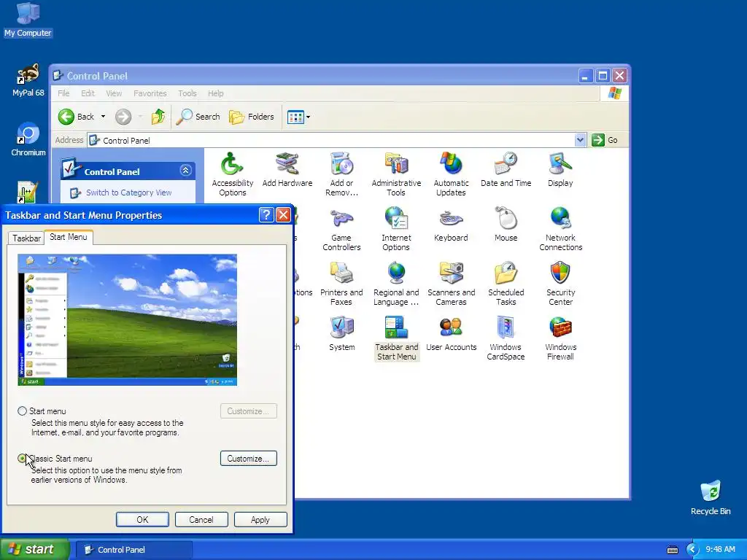Select the Chromium desktop shortcut
Viewport: 747px width, 560px height.
28,140
